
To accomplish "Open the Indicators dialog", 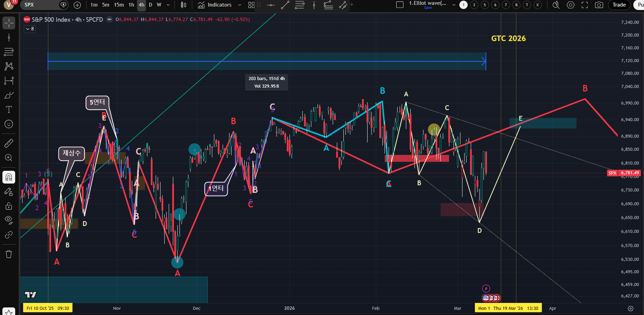I will pyautogui.click(x=215, y=5).
